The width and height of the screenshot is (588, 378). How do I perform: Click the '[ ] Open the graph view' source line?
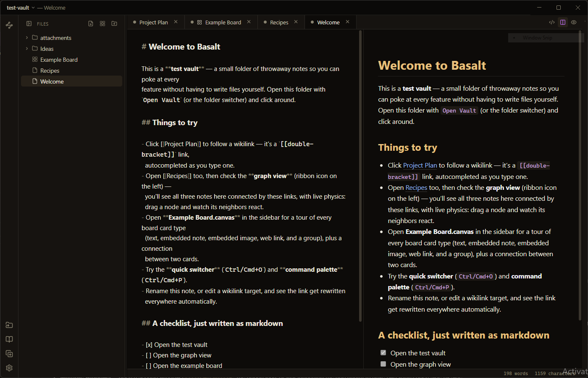coord(176,355)
